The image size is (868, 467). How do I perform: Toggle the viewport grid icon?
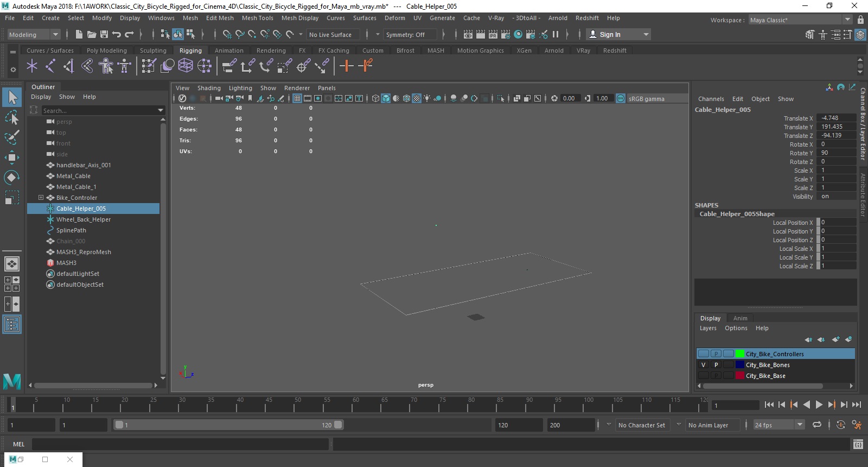297,98
